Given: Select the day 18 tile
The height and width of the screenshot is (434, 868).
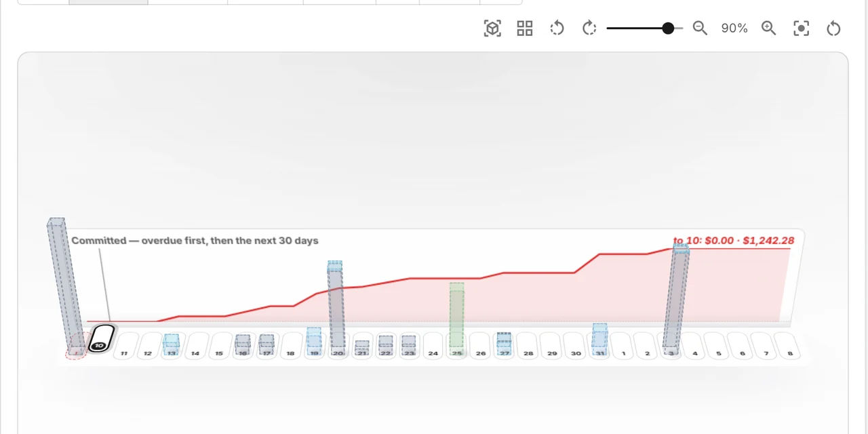Looking at the screenshot, I should point(291,346).
